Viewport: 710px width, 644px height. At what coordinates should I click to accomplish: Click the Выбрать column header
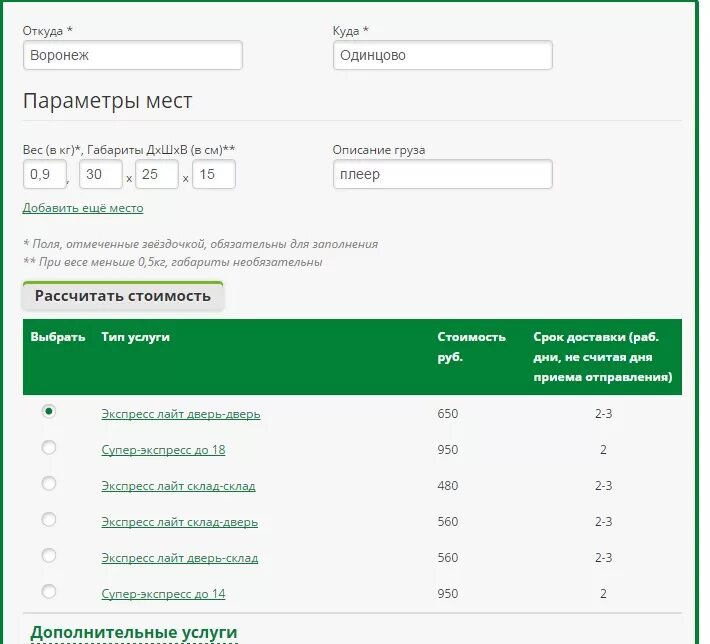[x=58, y=337]
